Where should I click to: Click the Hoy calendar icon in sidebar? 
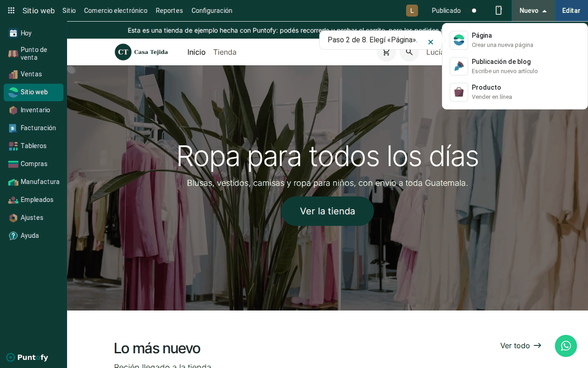coord(13,33)
